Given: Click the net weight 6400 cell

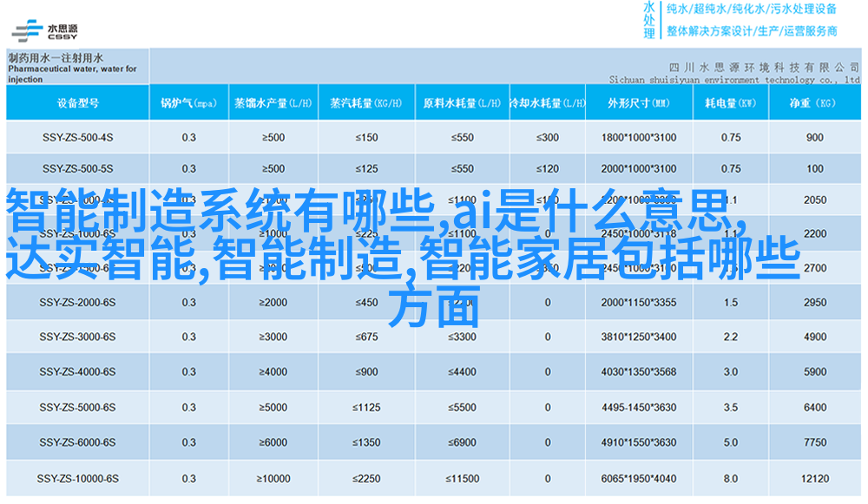Looking at the screenshot, I should 815,408.
